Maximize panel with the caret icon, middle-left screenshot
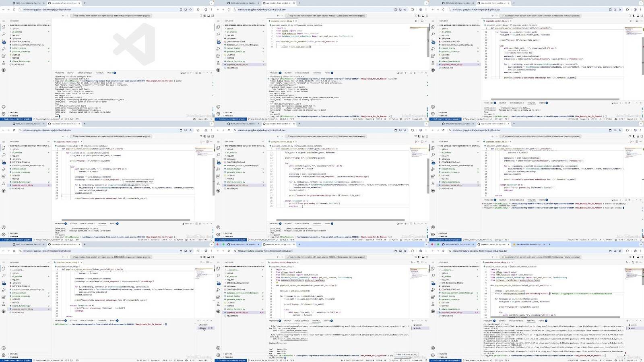The height and width of the screenshot is (362, 644). pos(207,223)
